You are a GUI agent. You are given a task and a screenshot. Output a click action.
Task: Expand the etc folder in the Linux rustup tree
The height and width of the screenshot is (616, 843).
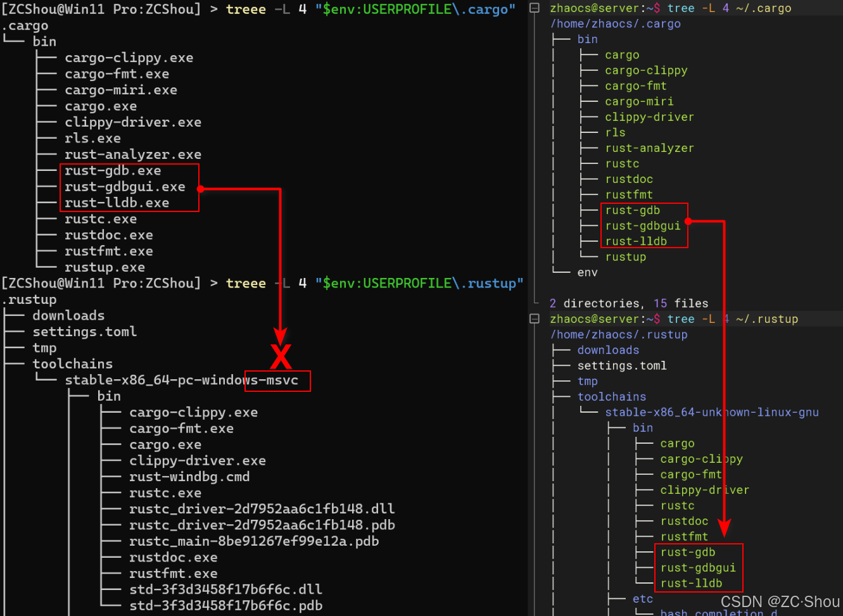642,598
